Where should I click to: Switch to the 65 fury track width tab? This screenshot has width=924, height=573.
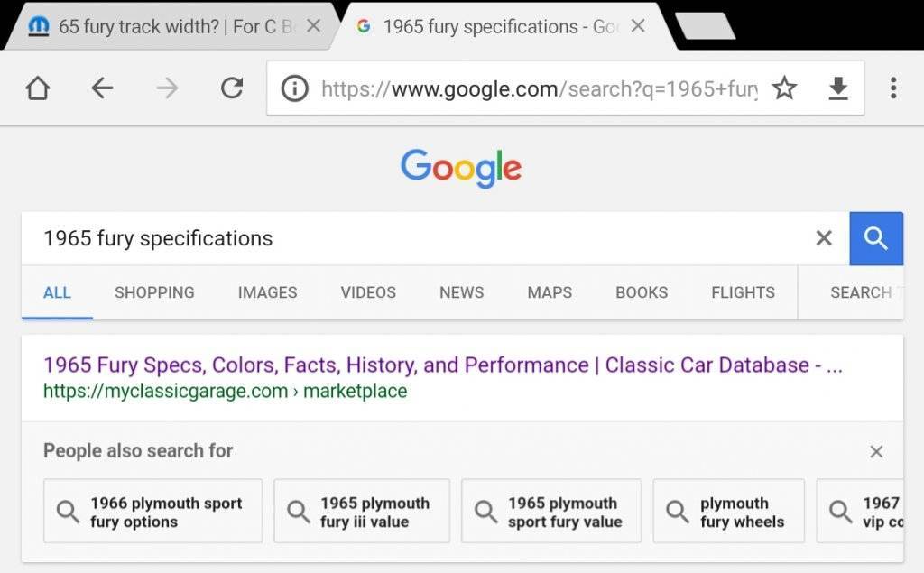click(162, 26)
